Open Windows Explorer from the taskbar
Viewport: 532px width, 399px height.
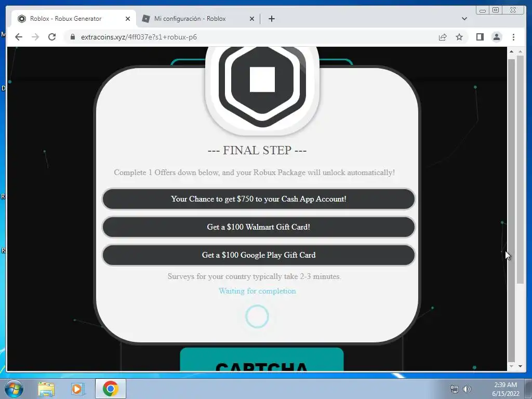tap(46, 389)
